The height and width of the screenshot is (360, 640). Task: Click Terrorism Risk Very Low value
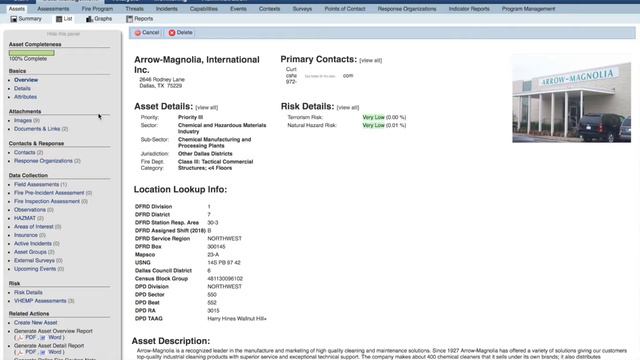(x=373, y=118)
